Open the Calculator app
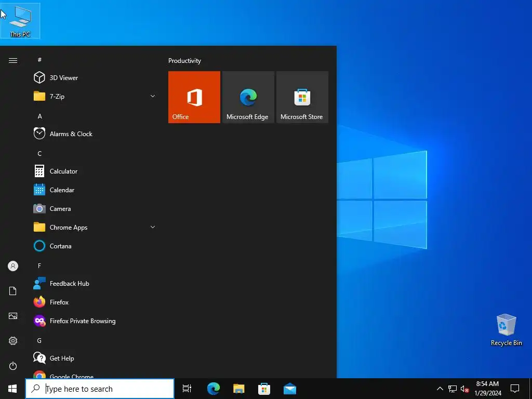 click(x=95, y=171)
